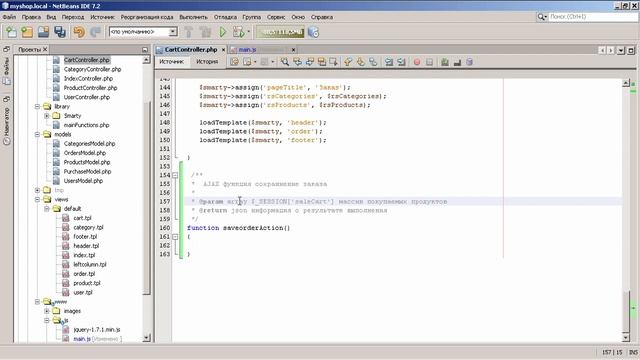Image resolution: width=640 pixels, height=360 pixels.
Task: Start macro recording with the red circle icon
Action: click(417, 62)
